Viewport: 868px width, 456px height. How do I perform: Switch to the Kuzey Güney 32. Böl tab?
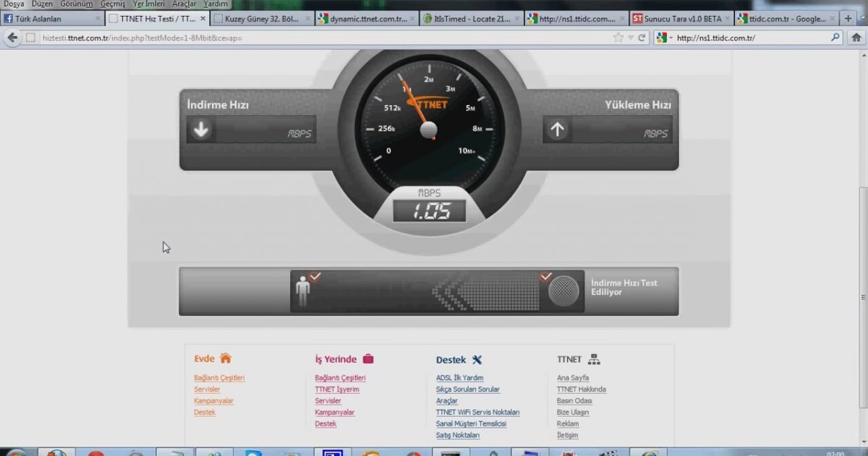coord(262,19)
